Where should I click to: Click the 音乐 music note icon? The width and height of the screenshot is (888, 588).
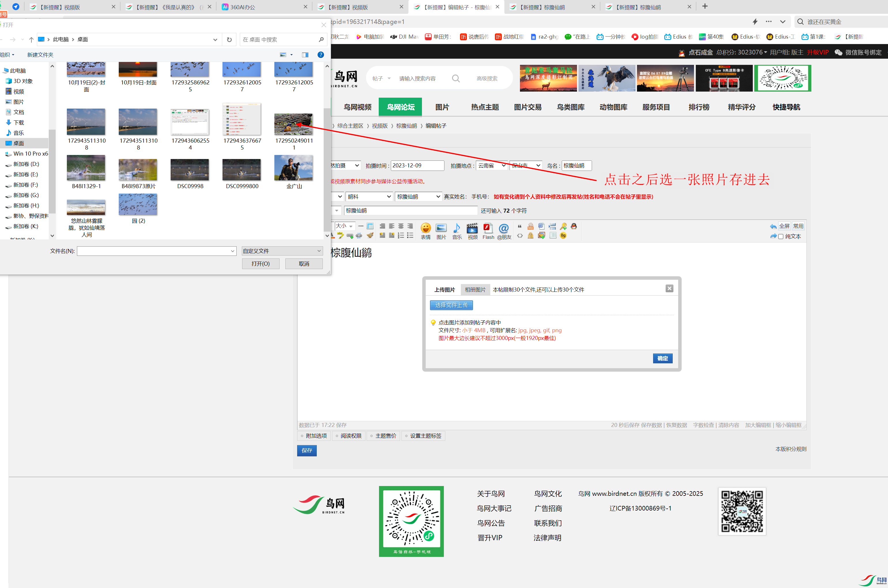click(x=457, y=230)
